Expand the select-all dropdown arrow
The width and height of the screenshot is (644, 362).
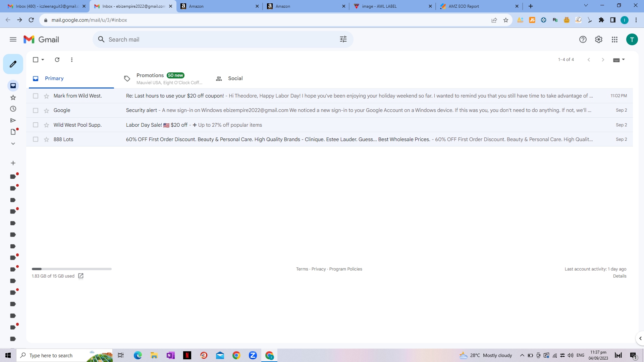tap(43, 60)
